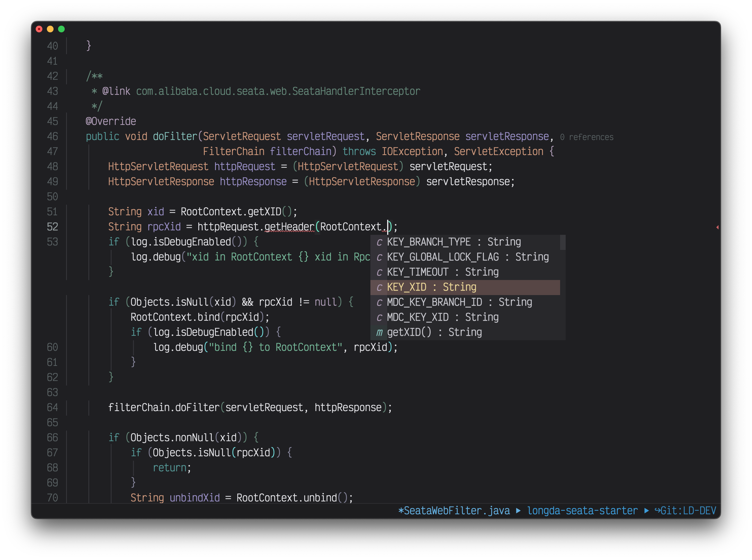Click RootContext.getXID() on line 51
The width and height of the screenshot is (752, 560).
click(x=236, y=211)
